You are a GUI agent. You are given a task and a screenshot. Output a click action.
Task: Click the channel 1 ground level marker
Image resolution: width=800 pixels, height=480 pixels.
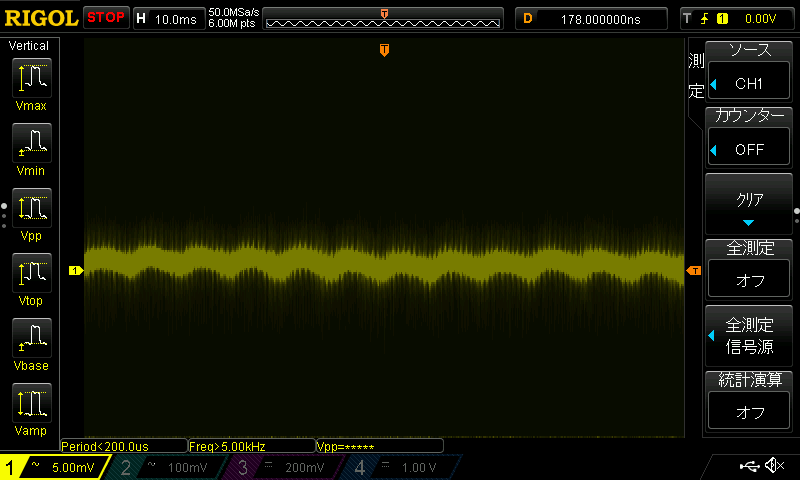click(76, 270)
